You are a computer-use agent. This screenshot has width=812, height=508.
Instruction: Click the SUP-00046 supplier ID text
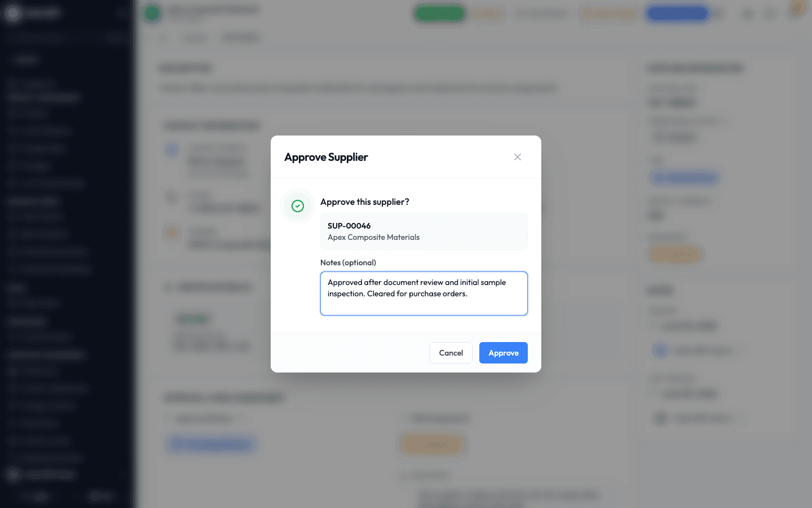[349, 226]
